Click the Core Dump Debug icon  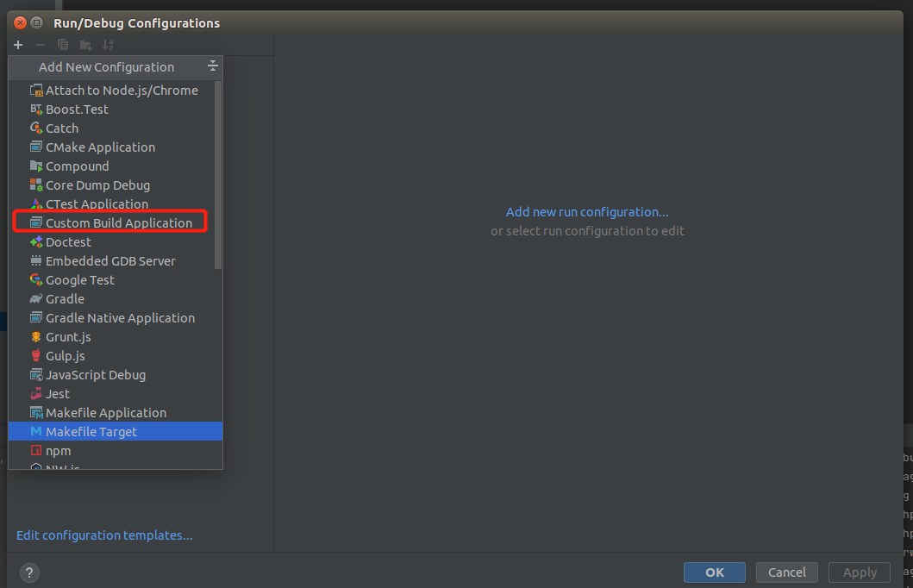36,185
